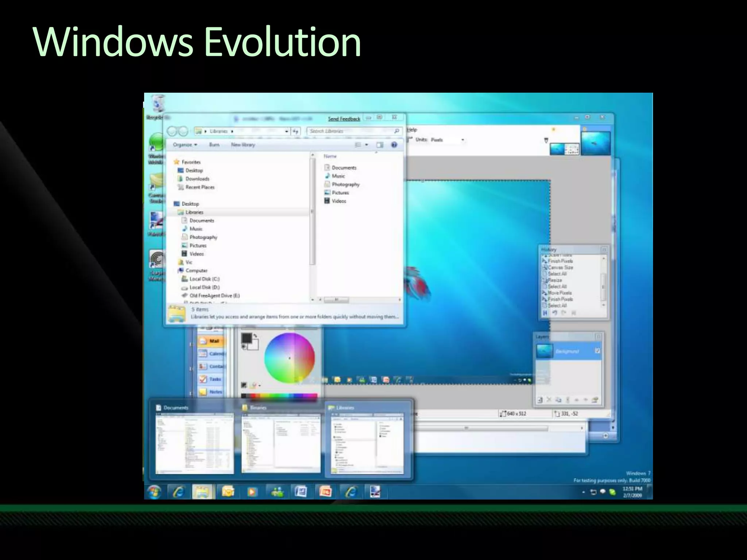
Task: Open the Help menu in Paint.NET
Action: point(412,129)
